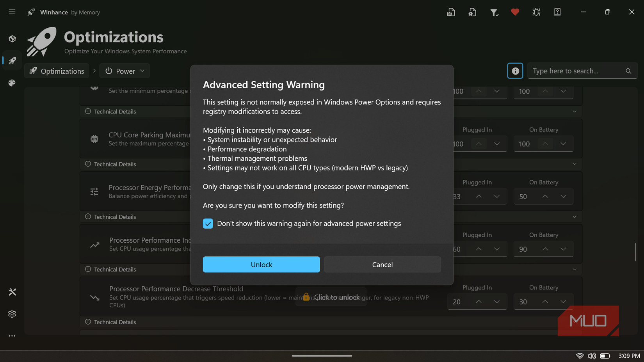Screen dimensions: 644x362
Task: Click the donate heart icon
Action: point(515,12)
